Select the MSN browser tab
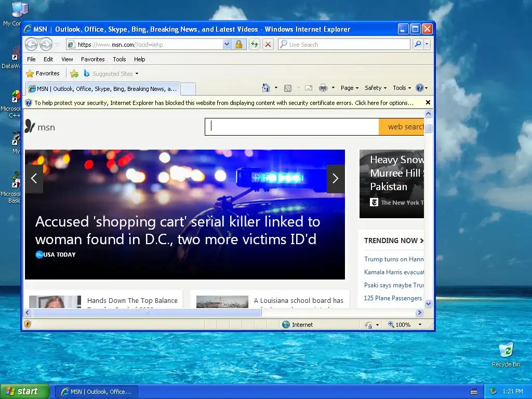The height and width of the screenshot is (399, 532). (x=103, y=89)
